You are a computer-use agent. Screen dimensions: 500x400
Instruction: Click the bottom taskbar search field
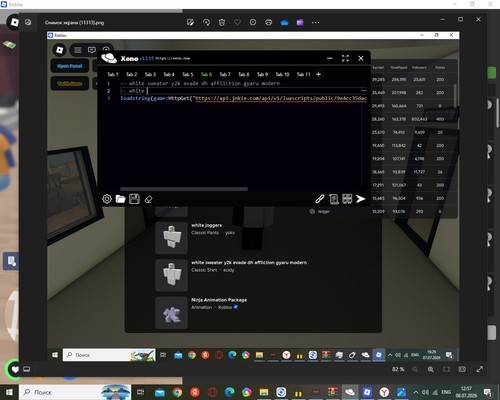pos(75,392)
